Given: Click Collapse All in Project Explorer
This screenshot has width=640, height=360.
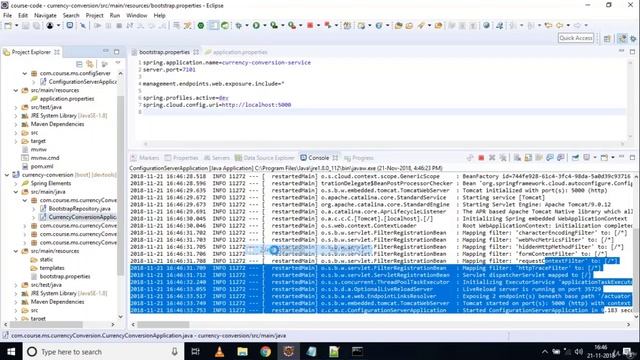Looking at the screenshot, I should [x=79, y=64].
